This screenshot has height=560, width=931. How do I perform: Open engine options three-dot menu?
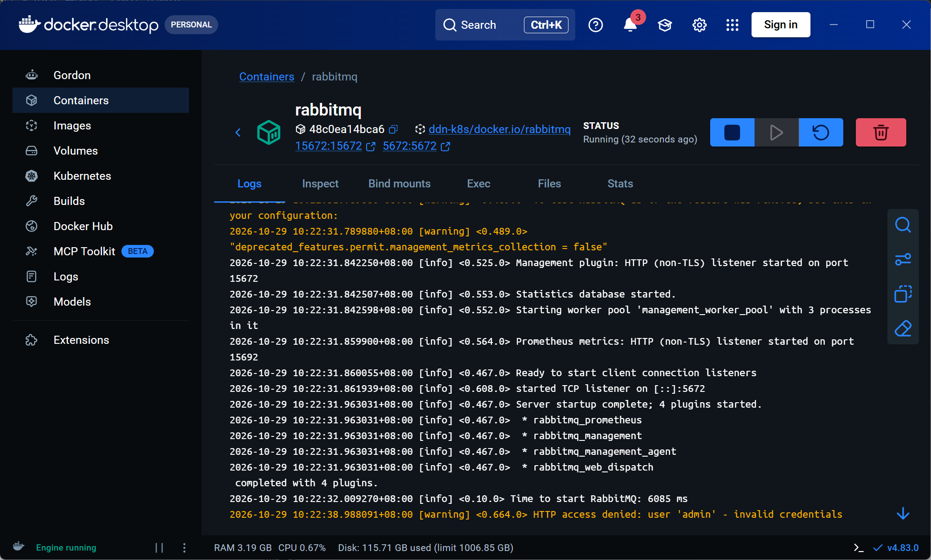(184, 547)
